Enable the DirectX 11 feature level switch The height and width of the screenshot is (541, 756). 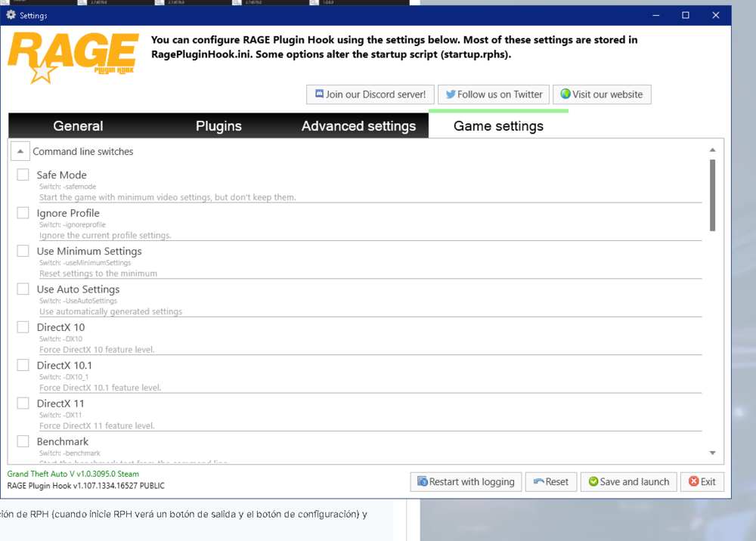(x=22, y=403)
